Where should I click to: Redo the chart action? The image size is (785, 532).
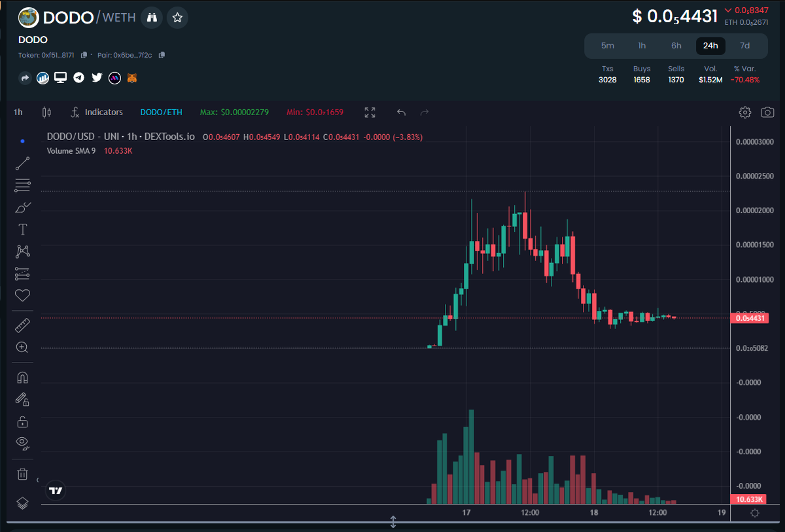tap(425, 113)
